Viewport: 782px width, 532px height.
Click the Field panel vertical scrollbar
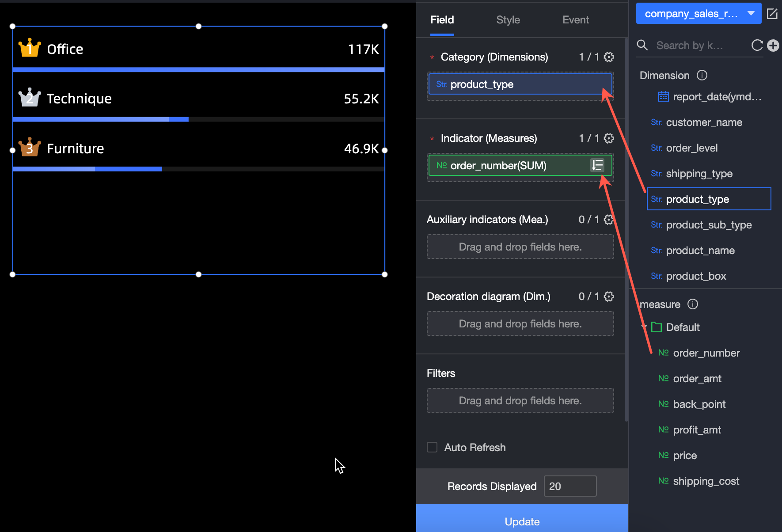coord(626,230)
